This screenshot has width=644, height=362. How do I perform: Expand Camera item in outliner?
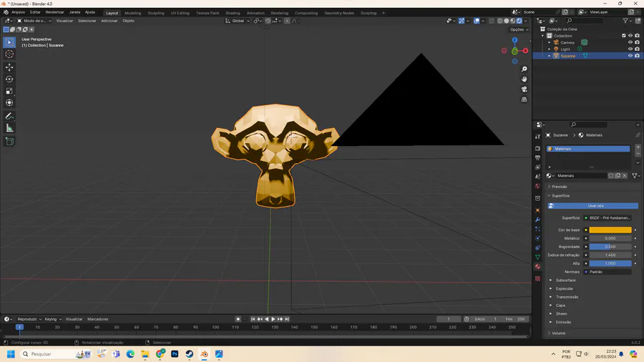pyautogui.click(x=550, y=42)
